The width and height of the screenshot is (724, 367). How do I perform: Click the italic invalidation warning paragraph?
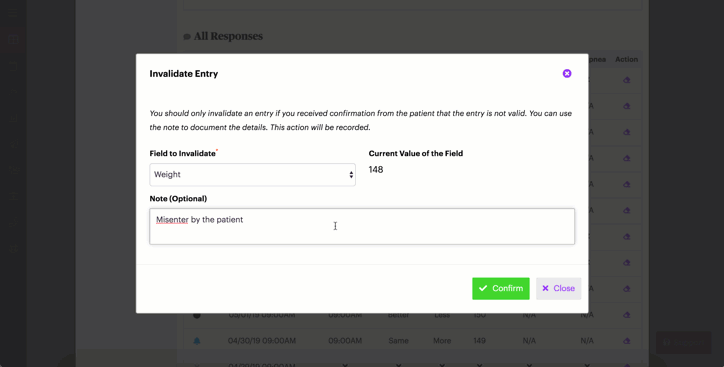(361, 120)
